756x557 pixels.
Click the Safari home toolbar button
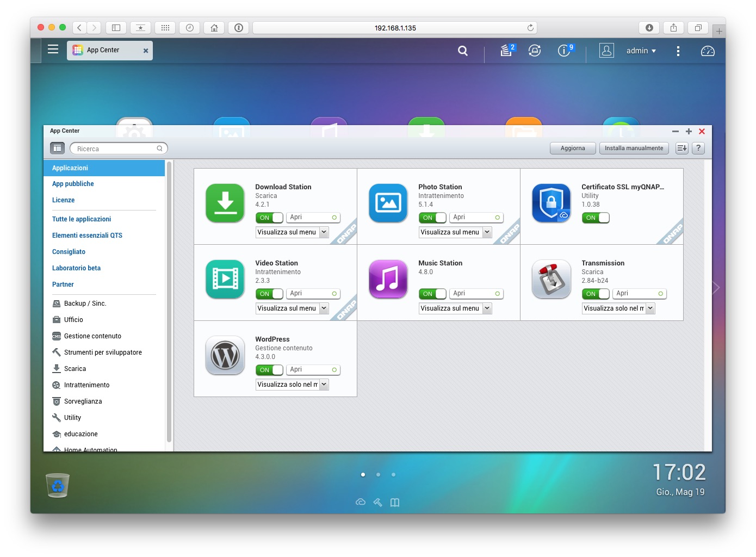[x=214, y=28]
